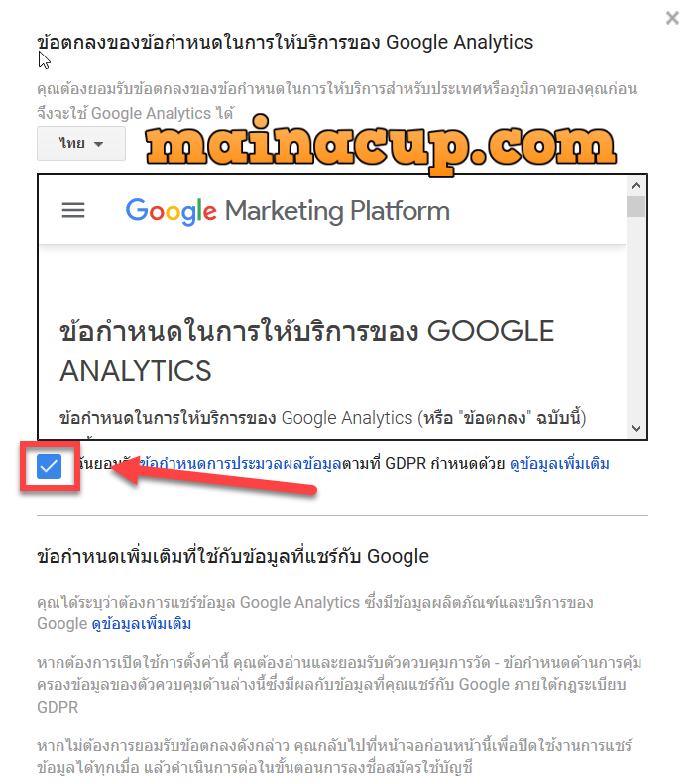Open the hamburger menu in Marketing Platform

(x=73, y=210)
